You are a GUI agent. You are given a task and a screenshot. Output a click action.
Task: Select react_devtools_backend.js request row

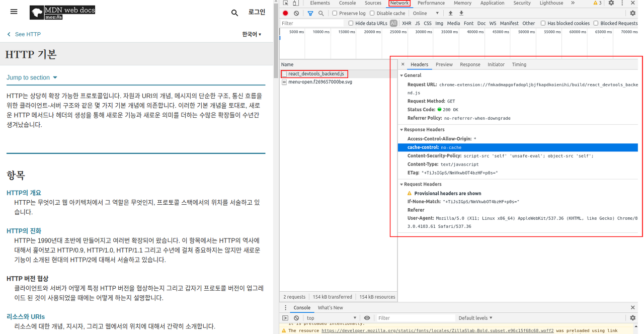338,74
